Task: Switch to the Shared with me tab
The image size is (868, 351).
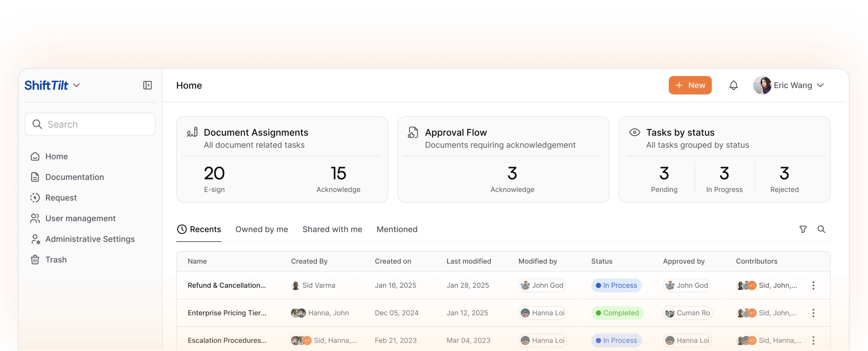Action: point(332,229)
